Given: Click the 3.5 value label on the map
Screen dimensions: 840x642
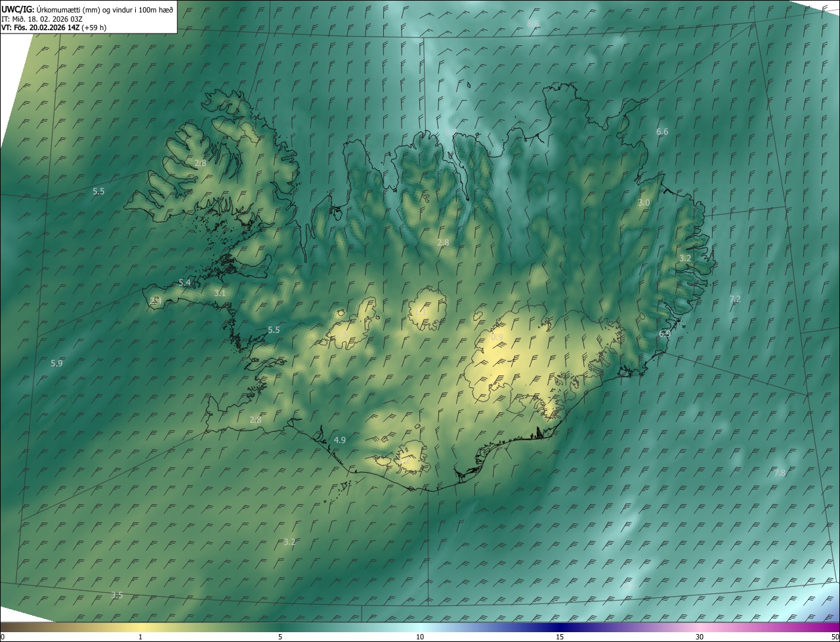Looking at the screenshot, I should click(117, 595).
